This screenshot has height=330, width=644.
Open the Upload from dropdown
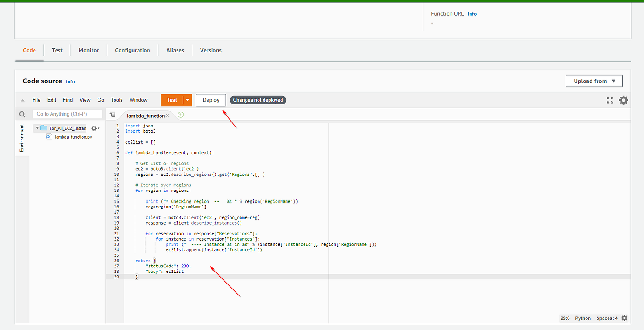[x=594, y=81]
